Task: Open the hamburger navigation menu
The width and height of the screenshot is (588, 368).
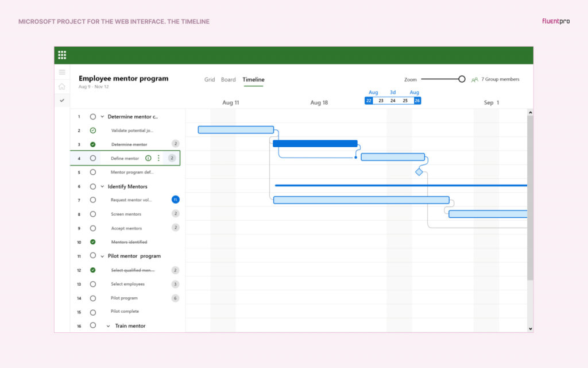Action: [x=62, y=72]
